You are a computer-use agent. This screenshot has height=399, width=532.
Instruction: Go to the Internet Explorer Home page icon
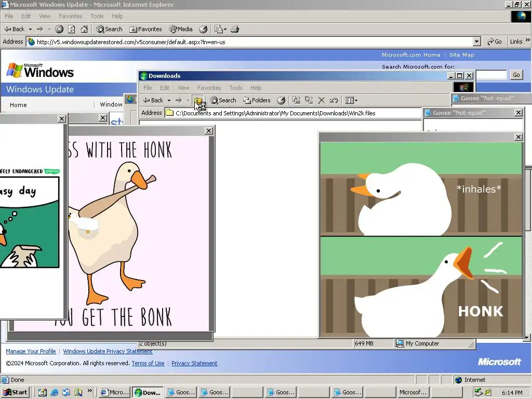pos(84,29)
